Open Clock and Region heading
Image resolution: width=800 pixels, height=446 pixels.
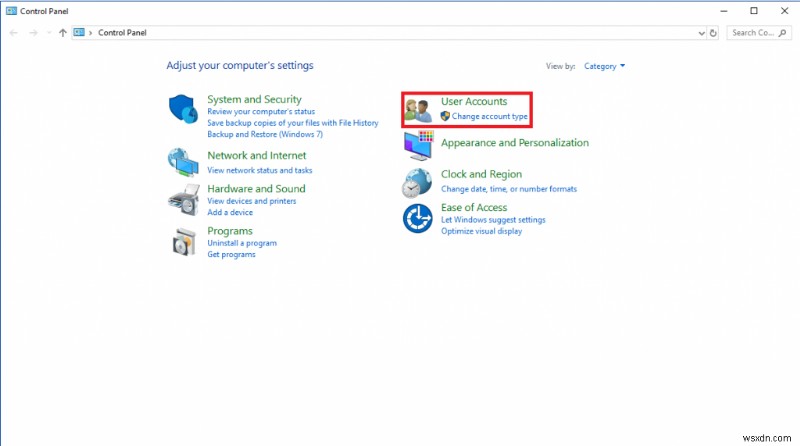[481, 175]
